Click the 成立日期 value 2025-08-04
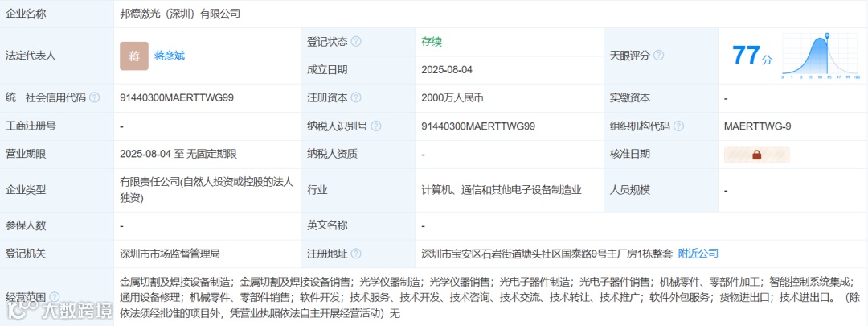The image size is (868, 326). pos(447,70)
